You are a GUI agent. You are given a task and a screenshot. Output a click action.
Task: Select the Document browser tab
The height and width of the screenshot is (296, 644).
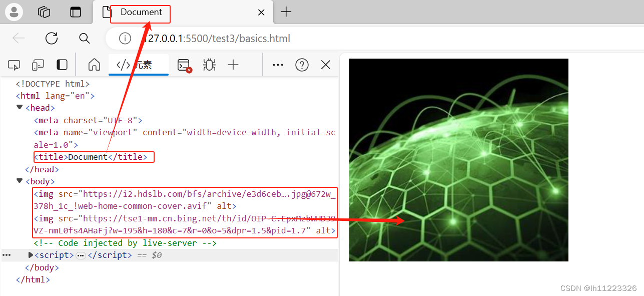click(183, 12)
